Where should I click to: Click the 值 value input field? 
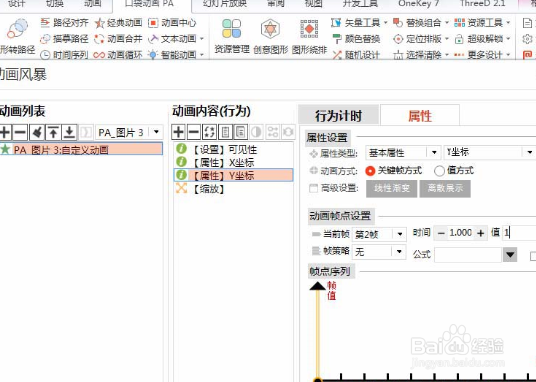[x=519, y=234]
